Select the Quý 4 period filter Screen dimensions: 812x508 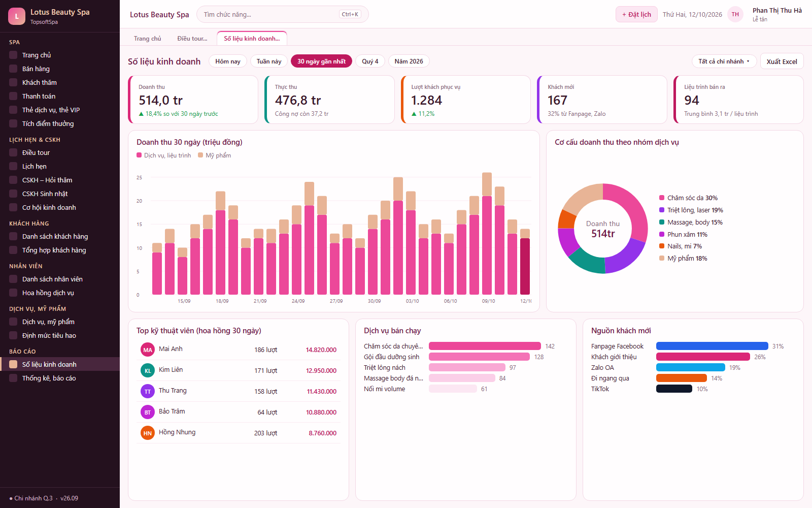pyautogui.click(x=370, y=61)
